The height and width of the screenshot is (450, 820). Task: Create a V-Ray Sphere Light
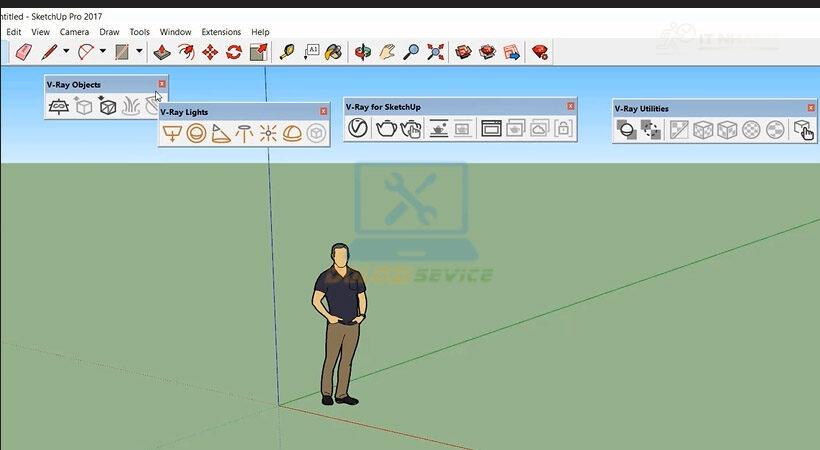coord(196,134)
